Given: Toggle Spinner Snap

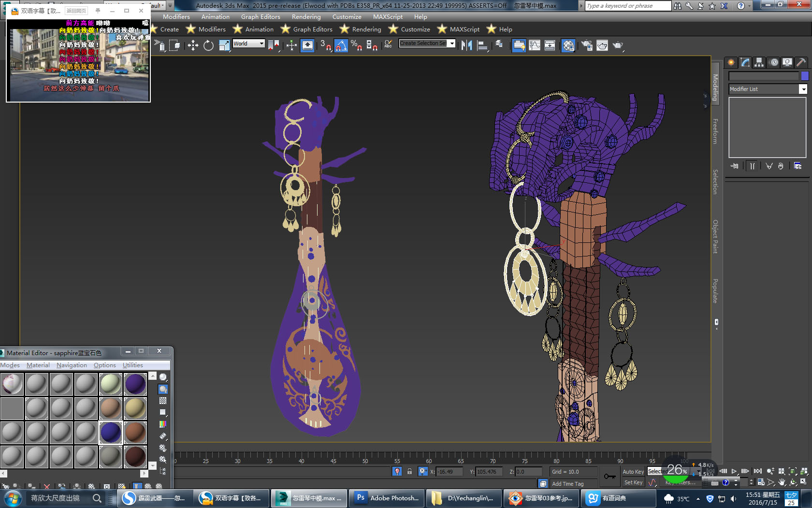Looking at the screenshot, I should point(372,45).
